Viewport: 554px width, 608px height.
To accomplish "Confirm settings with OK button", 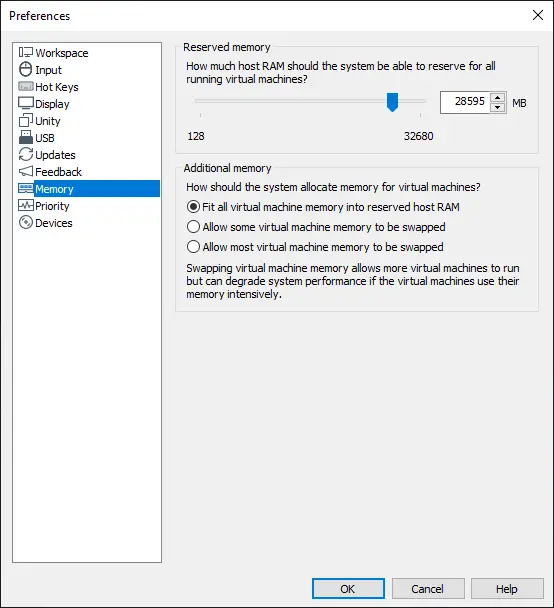I will coord(348,589).
